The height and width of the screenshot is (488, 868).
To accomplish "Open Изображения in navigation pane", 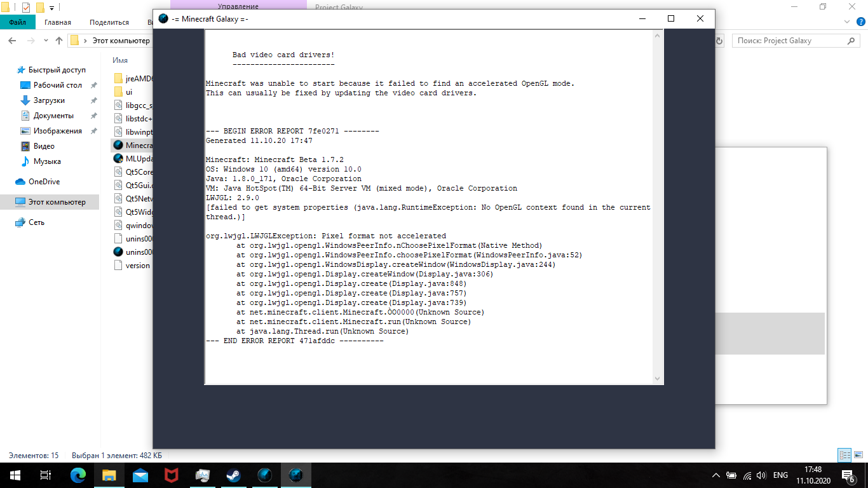I will [57, 131].
